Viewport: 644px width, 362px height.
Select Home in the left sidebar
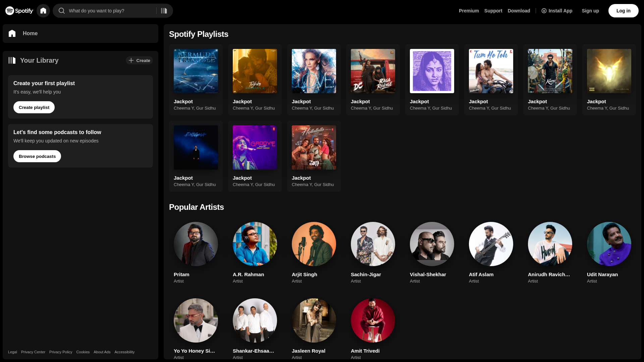(80, 34)
